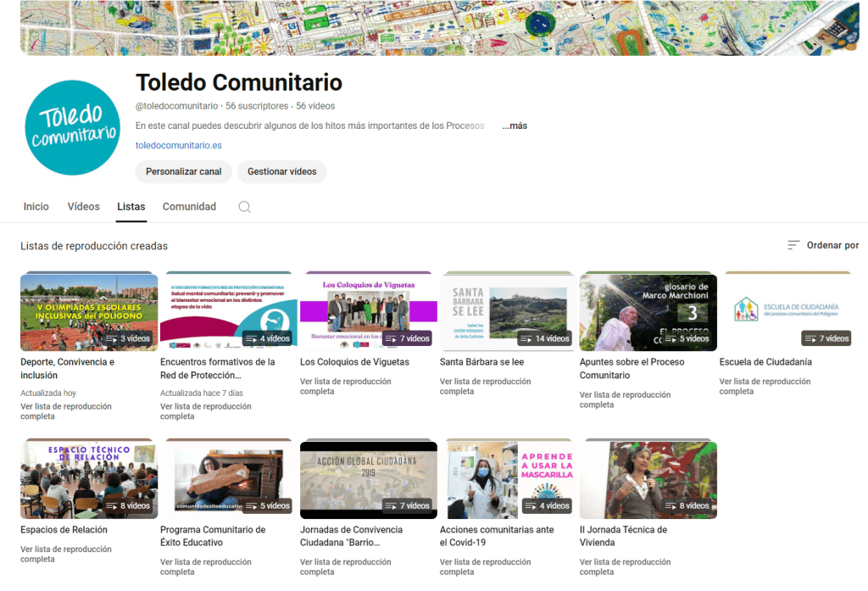View full playlist under Los Coloquios de Viguetas
Viewport: 868px width, 591px height.
pyautogui.click(x=346, y=386)
